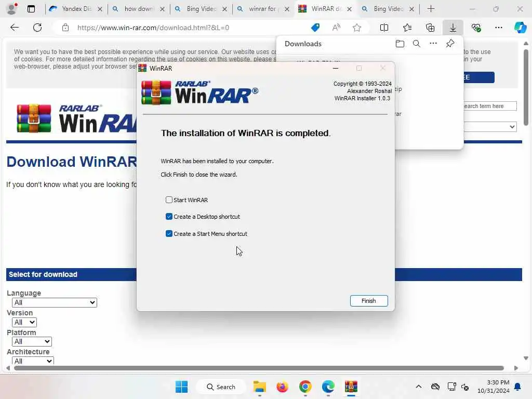Screen dimensions: 532x399
Task: Open Chrome from taskbar
Action: click(x=305, y=387)
